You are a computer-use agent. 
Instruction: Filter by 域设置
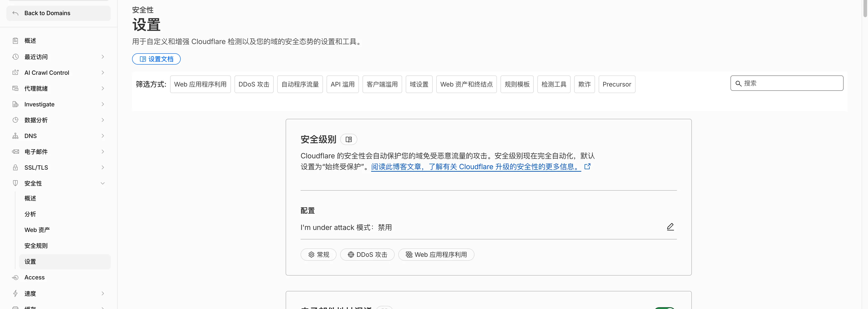[419, 84]
